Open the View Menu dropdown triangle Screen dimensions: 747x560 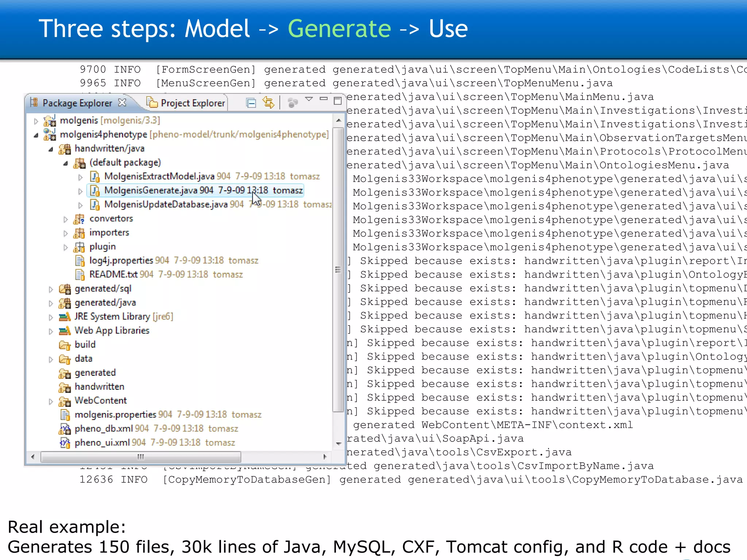309,99
